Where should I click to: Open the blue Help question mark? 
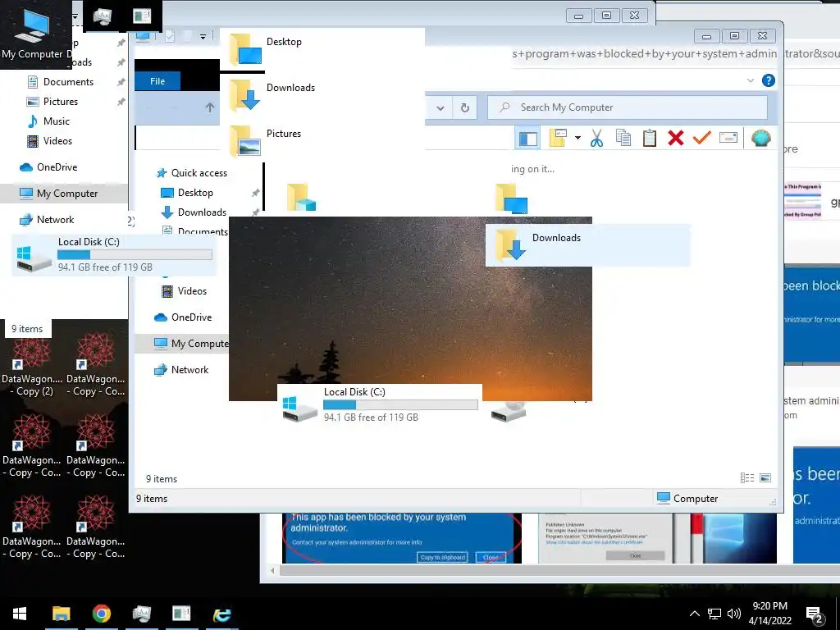click(x=768, y=80)
